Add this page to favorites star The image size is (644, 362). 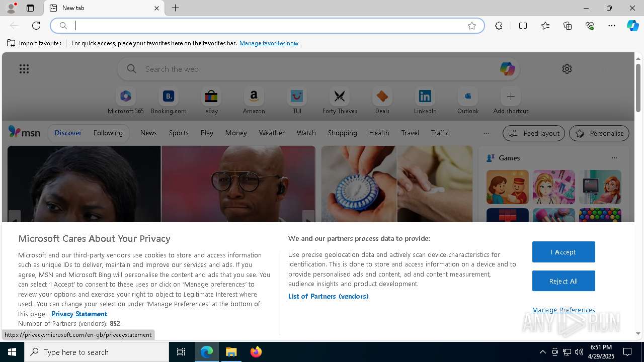point(472,26)
